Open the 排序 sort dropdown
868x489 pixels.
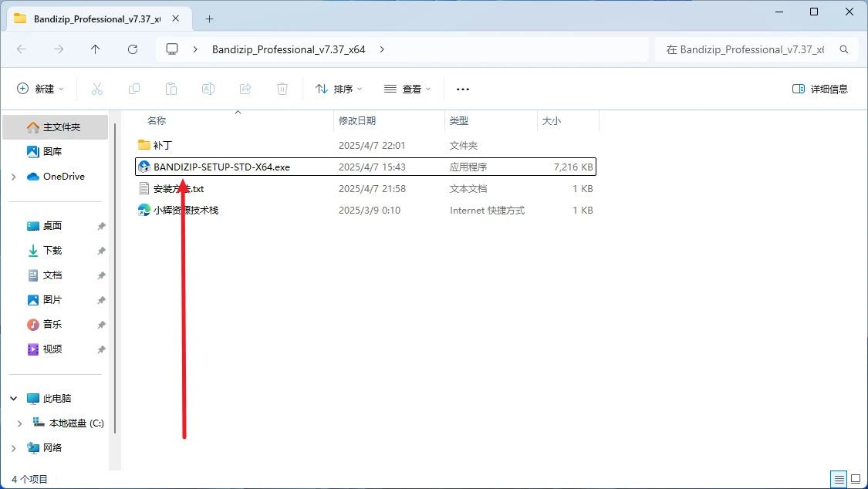pos(339,89)
